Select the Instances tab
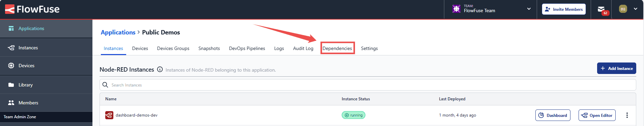This screenshot has width=644, height=126. [x=113, y=48]
